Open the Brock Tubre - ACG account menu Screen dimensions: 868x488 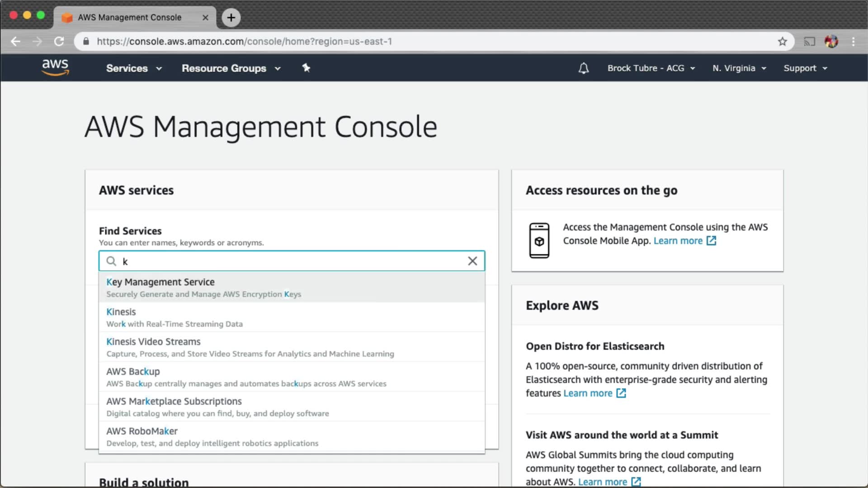[x=651, y=68]
